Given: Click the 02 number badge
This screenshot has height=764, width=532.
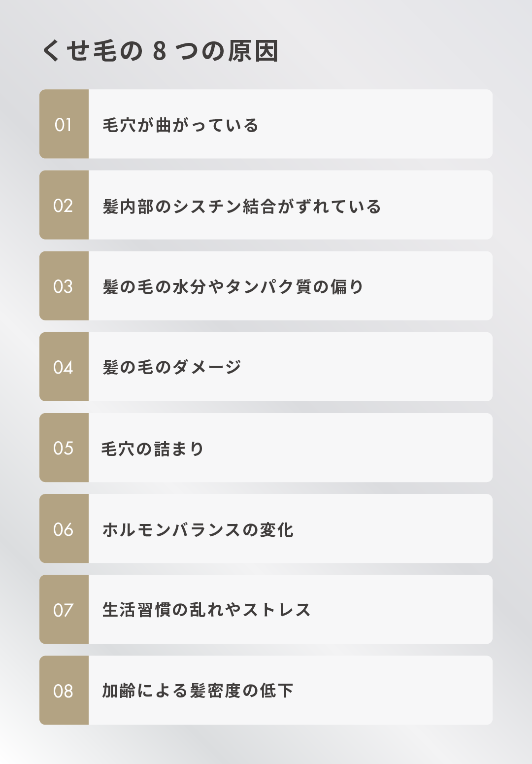Looking at the screenshot, I should [x=64, y=205].
